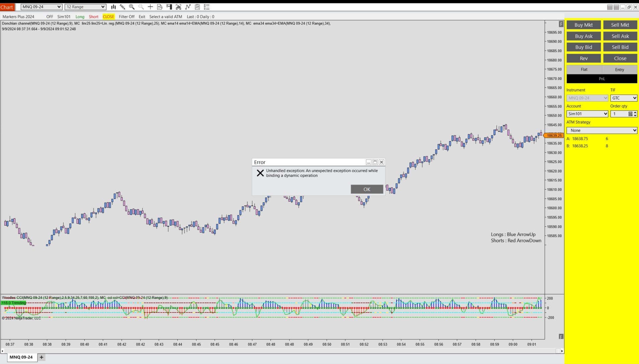Click the first gray square window button

pos(610,7)
